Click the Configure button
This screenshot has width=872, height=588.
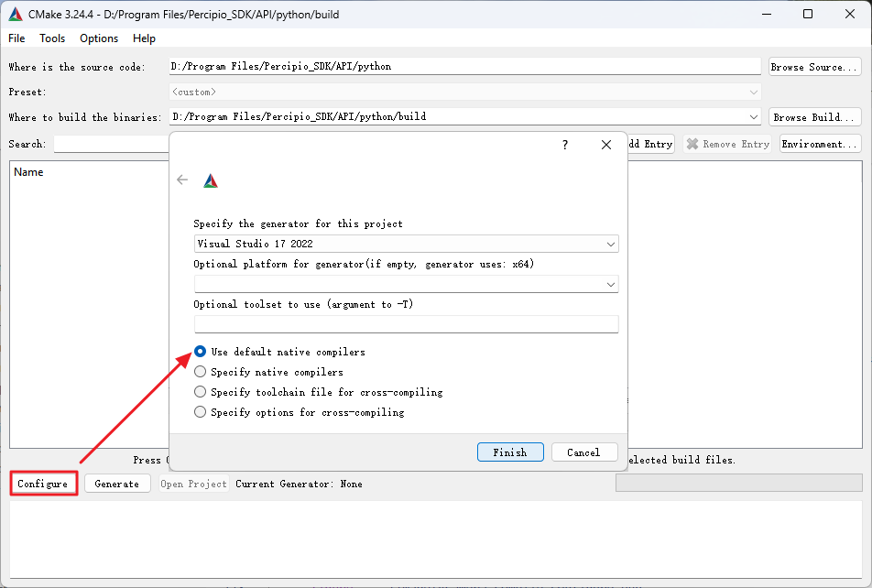43,484
